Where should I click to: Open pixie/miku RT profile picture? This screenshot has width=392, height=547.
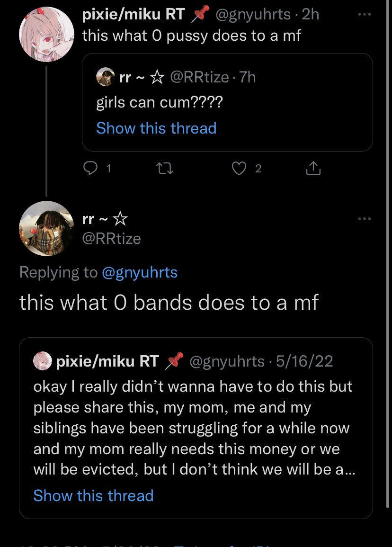[x=46, y=34]
